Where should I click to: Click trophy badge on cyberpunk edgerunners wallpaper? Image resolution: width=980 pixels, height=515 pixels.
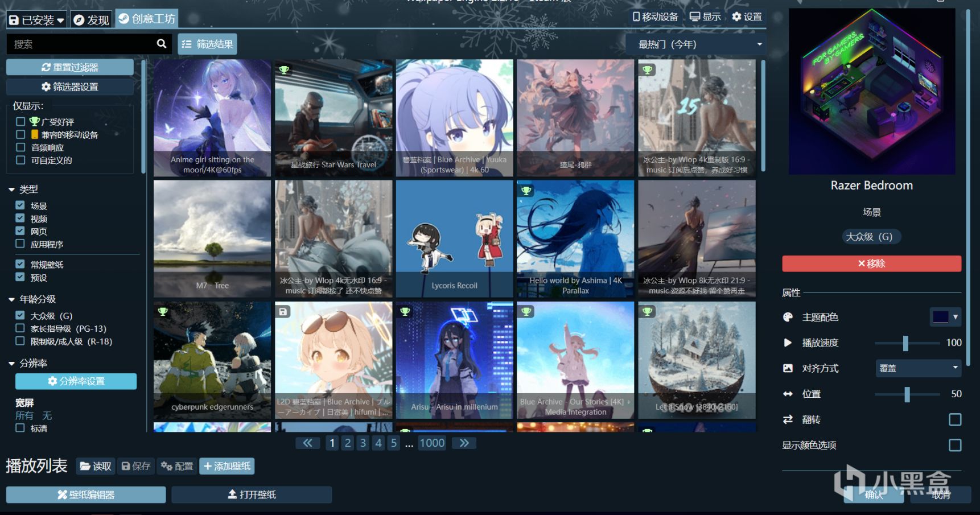coord(163,311)
